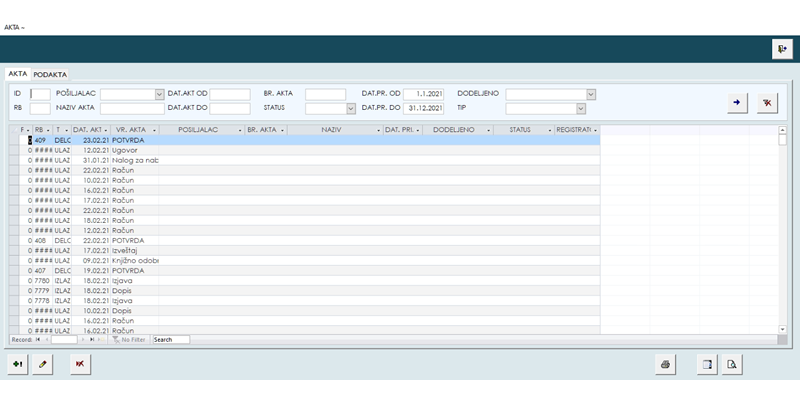Viewport: 800px width, 400px height.
Task: Click the form view icon beside printer
Action: (707, 364)
